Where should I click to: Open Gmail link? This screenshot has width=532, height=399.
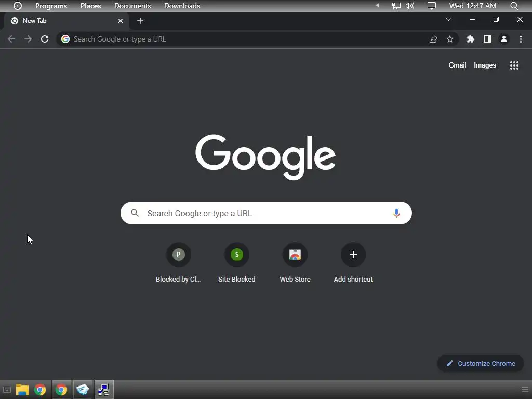click(457, 65)
